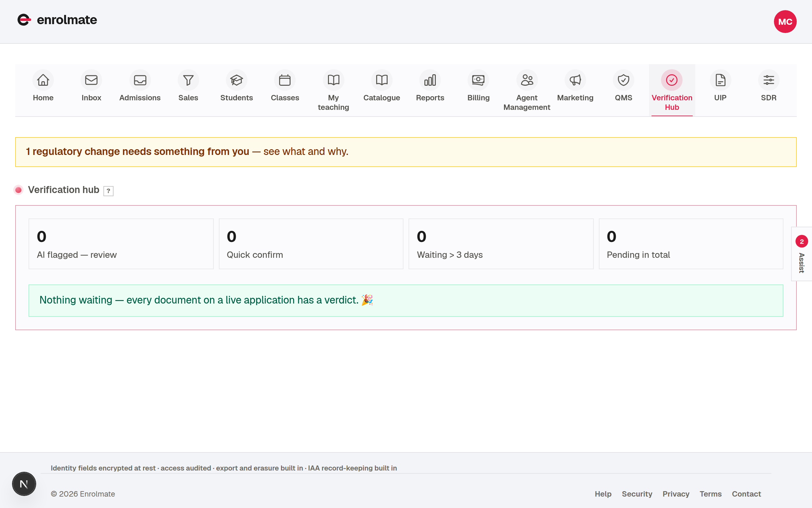The width and height of the screenshot is (812, 508).
Task: Open the Inbox envelope icon
Action: (91, 80)
